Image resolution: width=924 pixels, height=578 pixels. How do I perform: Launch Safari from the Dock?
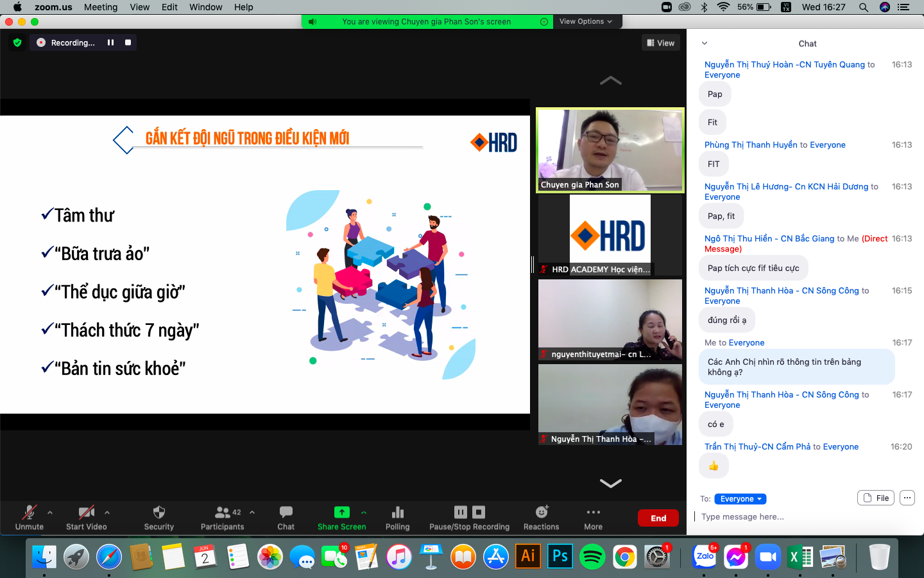coord(109,557)
